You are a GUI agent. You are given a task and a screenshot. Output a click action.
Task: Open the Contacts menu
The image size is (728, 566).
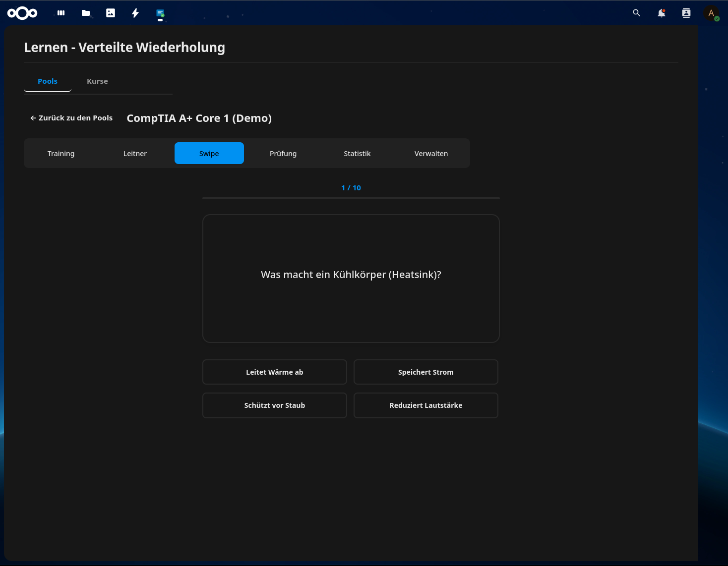686,13
